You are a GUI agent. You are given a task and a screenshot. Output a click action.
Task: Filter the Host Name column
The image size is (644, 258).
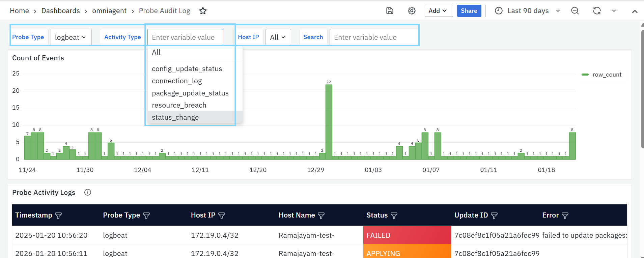point(321,216)
